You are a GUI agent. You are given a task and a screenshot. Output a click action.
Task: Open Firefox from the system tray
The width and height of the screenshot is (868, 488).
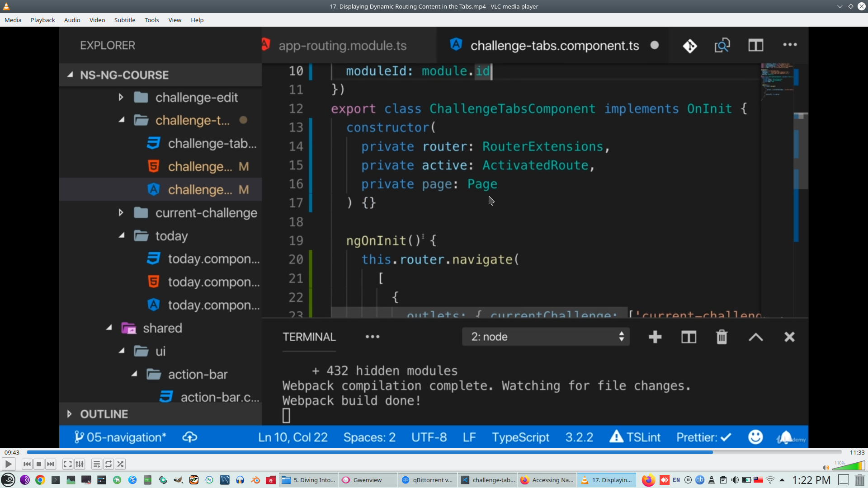[x=648, y=480]
